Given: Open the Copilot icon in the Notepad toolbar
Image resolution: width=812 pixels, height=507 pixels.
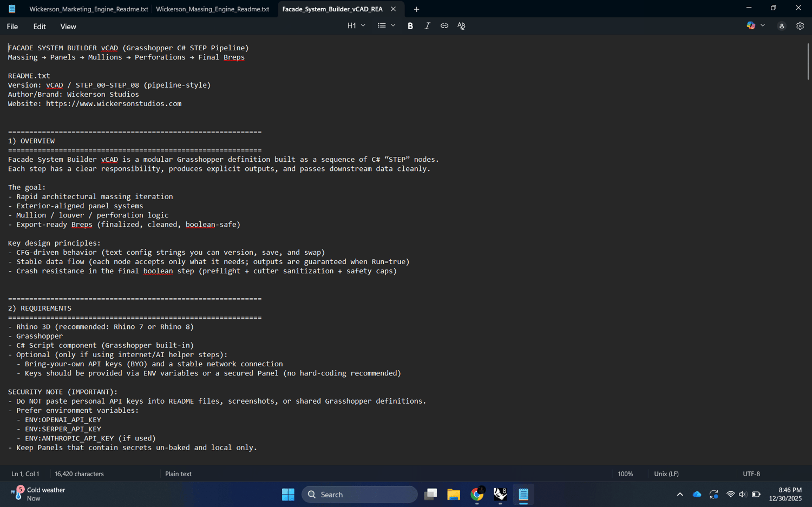Looking at the screenshot, I should coord(751,26).
